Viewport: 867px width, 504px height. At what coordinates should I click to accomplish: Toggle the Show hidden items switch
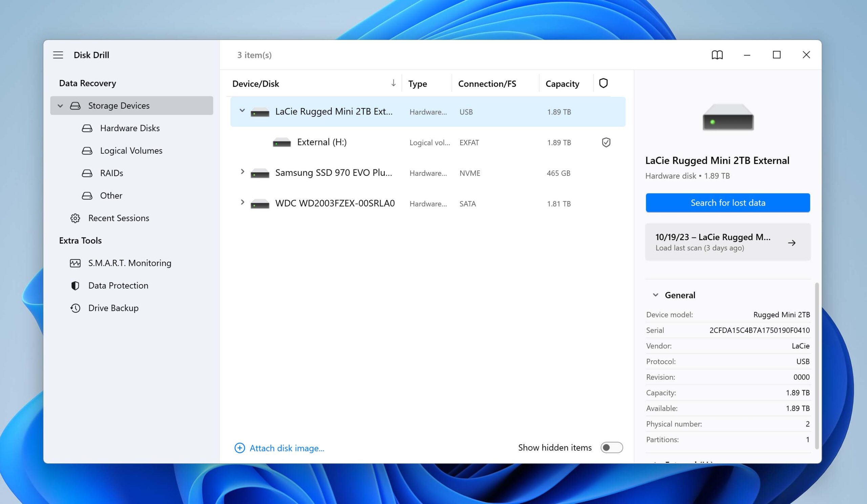pyautogui.click(x=611, y=447)
